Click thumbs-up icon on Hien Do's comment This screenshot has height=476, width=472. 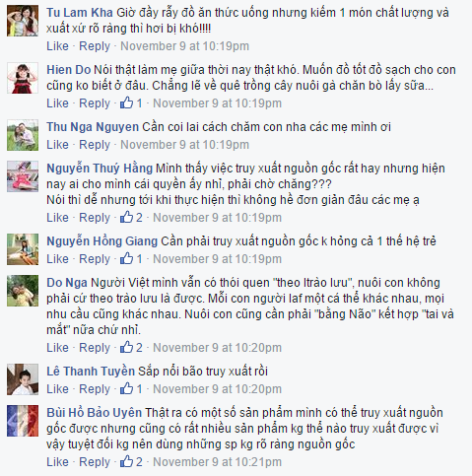coord(126,102)
